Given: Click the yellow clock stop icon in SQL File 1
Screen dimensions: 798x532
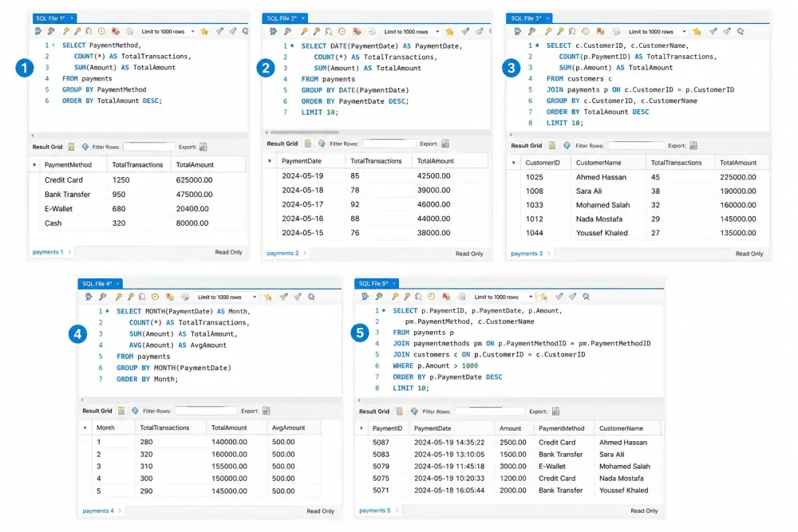Looking at the screenshot, I should (102, 32).
